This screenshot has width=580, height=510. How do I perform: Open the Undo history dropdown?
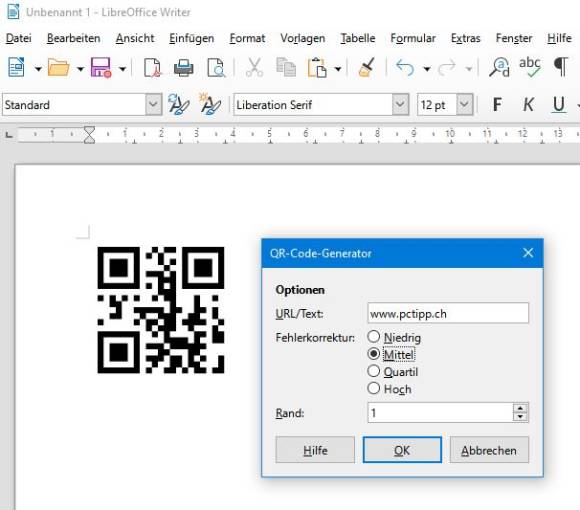coord(426,68)
